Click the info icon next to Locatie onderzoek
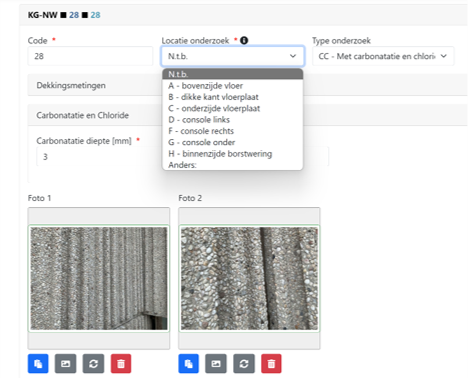 point(244,40)
